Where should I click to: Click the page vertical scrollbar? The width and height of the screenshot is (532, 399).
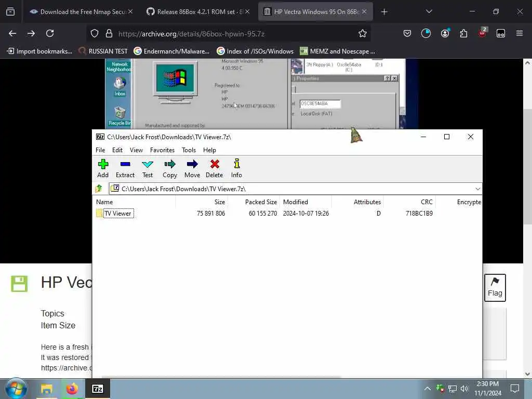click(x=527, y=166)
